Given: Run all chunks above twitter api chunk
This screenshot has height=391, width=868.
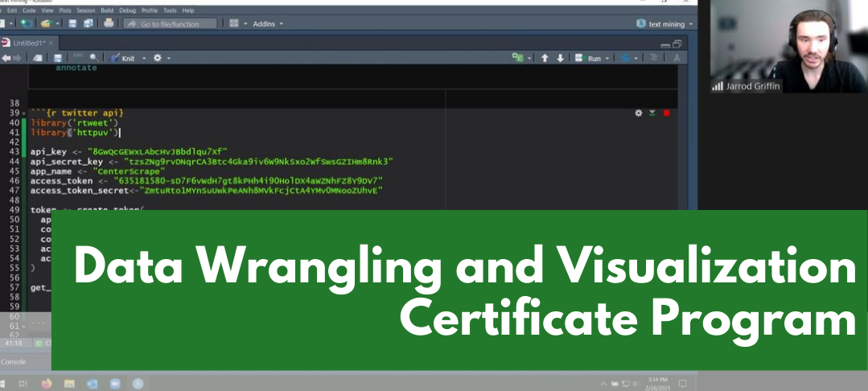Looking at the screenshot, I should 652,113.
